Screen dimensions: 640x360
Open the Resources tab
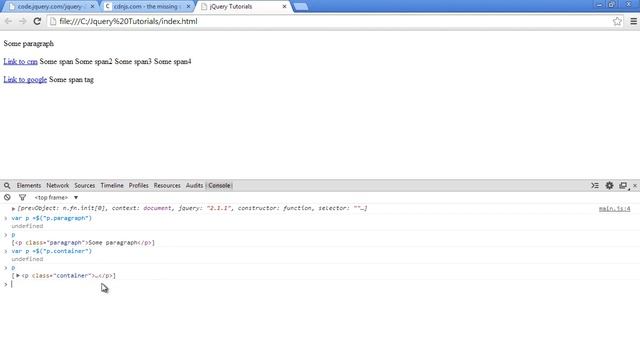point(167,185)
